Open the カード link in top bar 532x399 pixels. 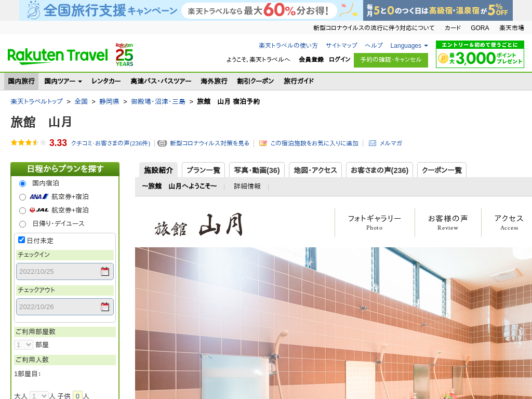tap(453, 28)
